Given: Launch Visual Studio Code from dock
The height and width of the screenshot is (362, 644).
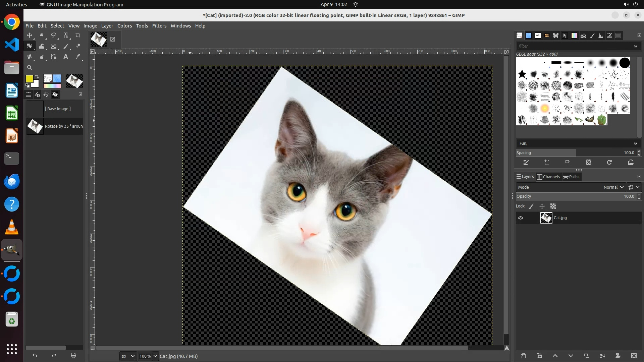Looking at the screenshot, I should point(12,45).
